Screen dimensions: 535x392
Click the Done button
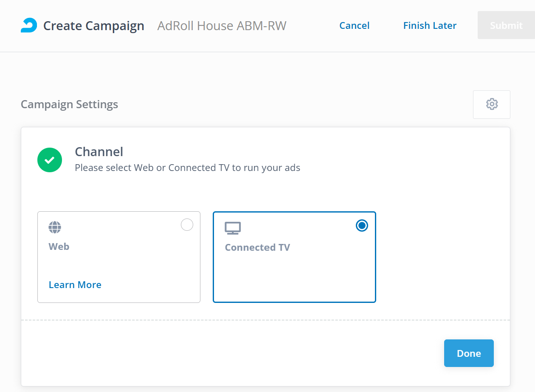[469, 353]
